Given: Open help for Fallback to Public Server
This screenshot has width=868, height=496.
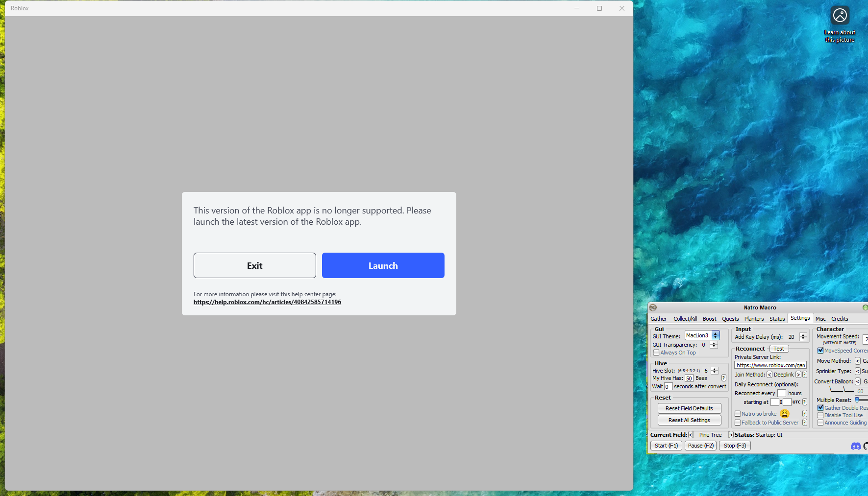Looking at the screenshot, I should [x=804, y=423].
